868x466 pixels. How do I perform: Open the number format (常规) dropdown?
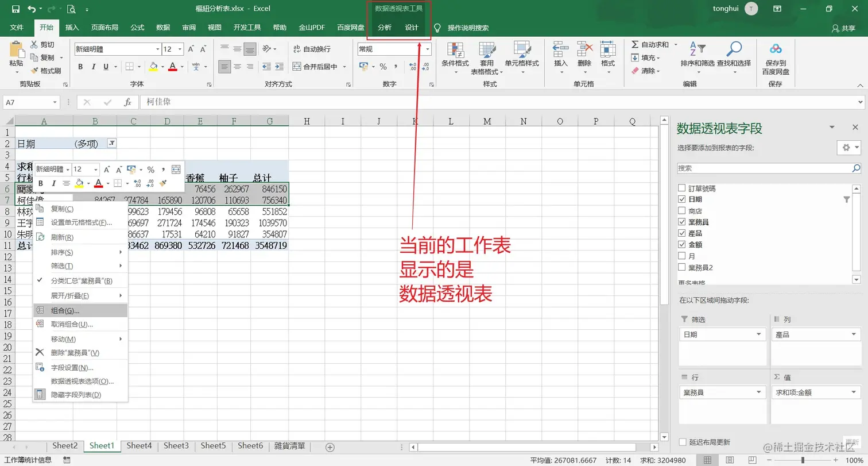[x=428, y=49]
